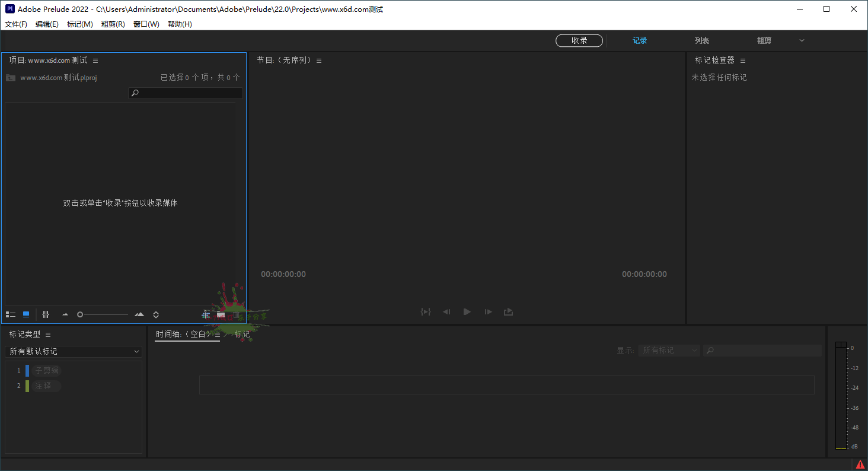Click the export/send icon in playback controls

(508, 311)
